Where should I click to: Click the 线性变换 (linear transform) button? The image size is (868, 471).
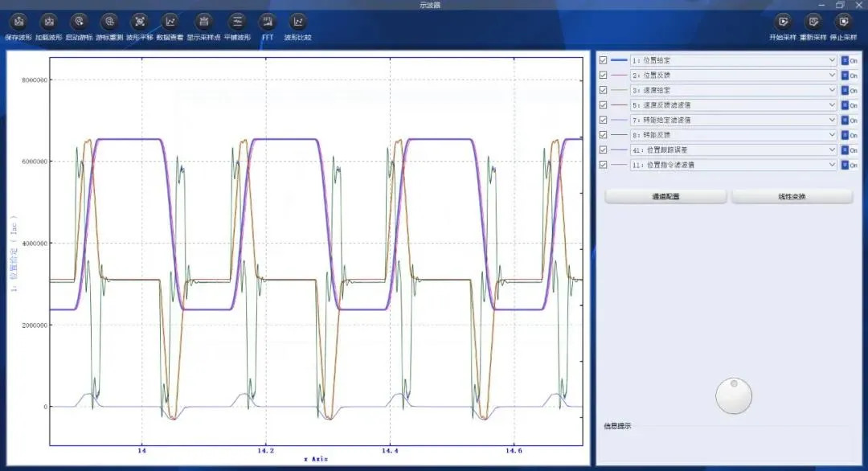pos(791,197)
